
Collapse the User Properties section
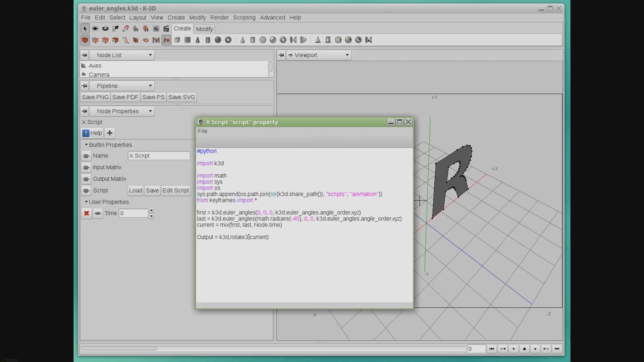[x=86, y=202]
